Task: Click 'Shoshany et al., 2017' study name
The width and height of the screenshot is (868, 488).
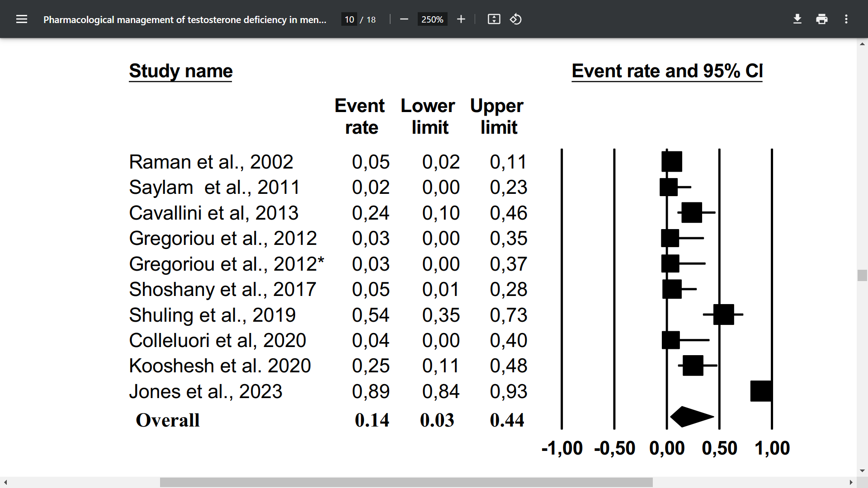Action: [222, 289]
